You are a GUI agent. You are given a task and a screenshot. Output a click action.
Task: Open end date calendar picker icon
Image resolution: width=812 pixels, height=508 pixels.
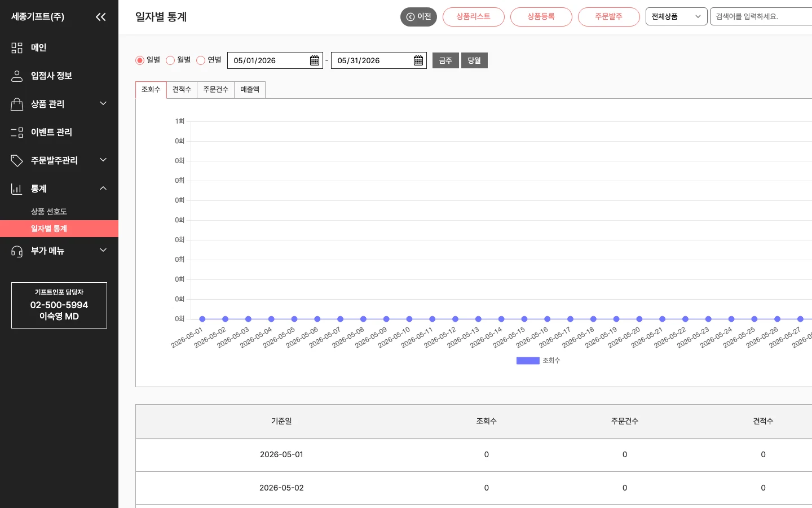point(418,60)
